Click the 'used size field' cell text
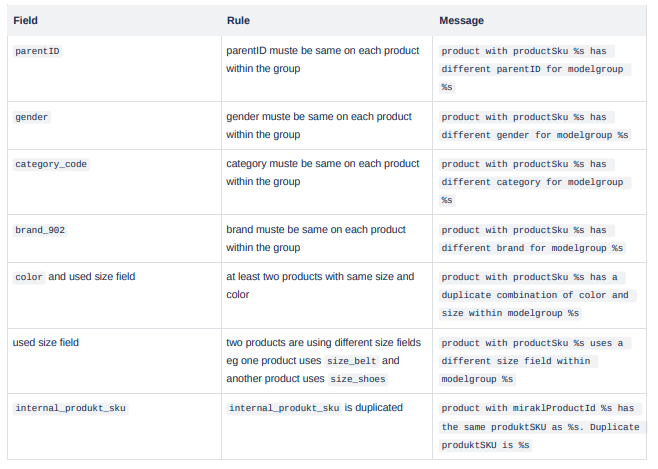The image size is (658, 469). [46, 342]
